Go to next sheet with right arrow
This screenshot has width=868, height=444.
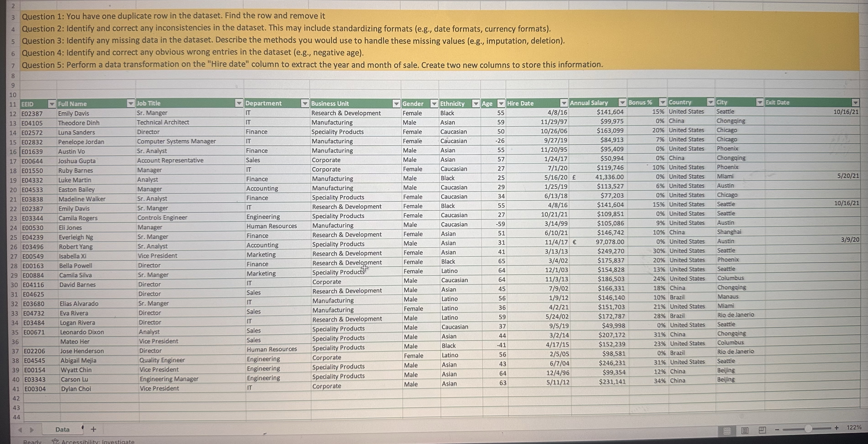click(x=32, y=430)
